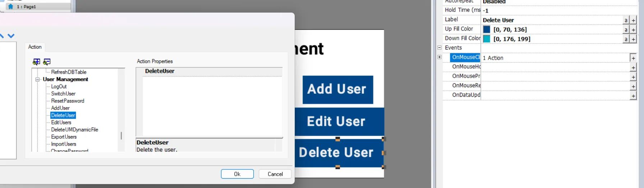Select ResetPassword action in the tree

pyautogui.click(x=68, y=101)
